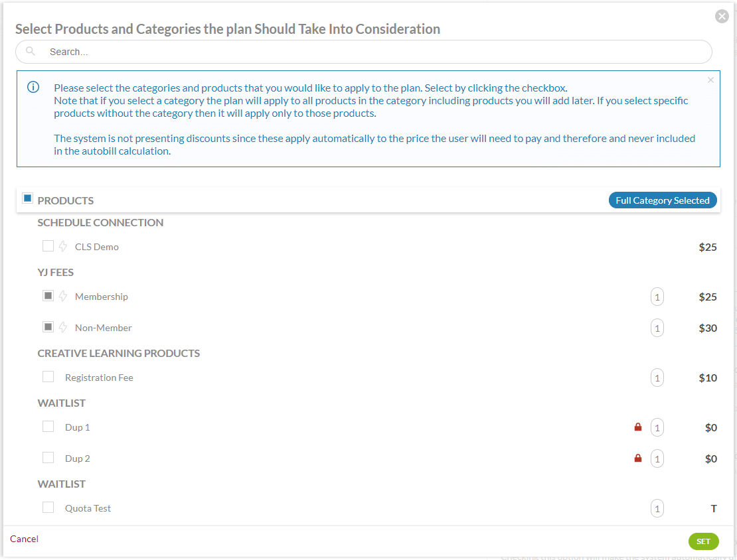Click the search magnifier icon
737x560 pixels.
tap(31, 51)
